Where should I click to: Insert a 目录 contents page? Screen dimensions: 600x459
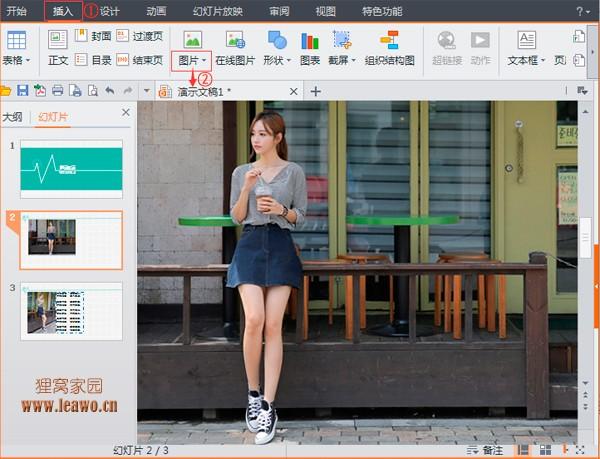coord(93,60)
